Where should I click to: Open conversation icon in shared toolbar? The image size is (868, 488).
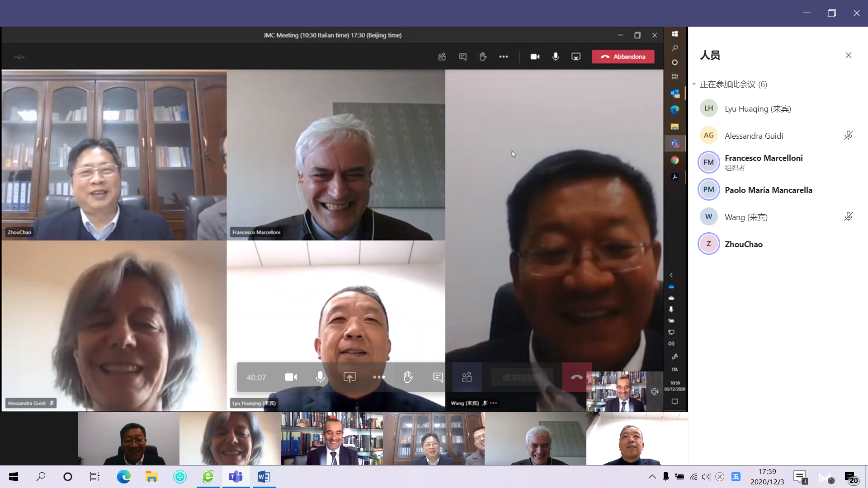tap(463, 56)
